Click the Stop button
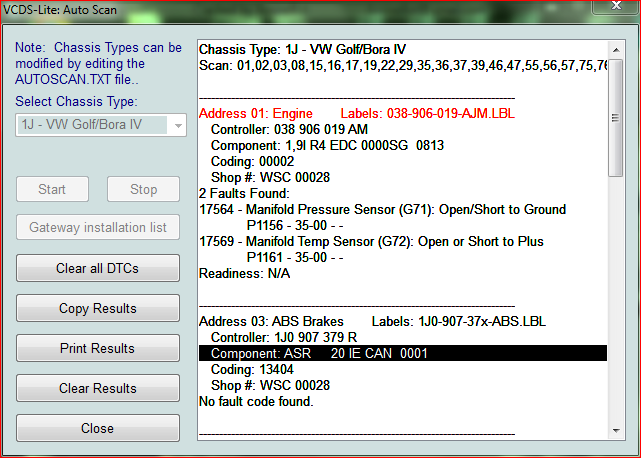The width and height of the screenshot is (641, 458). [143, 189]
